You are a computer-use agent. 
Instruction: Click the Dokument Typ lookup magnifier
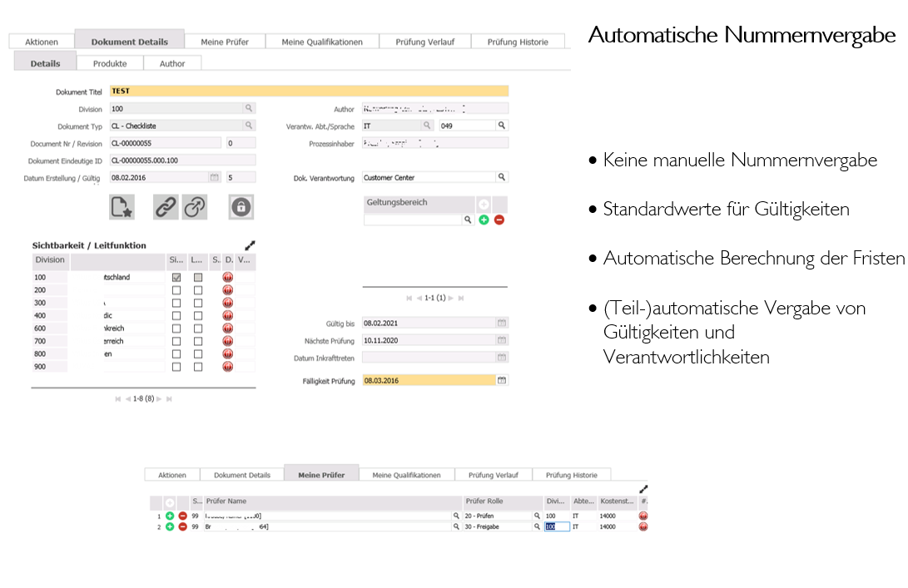pyautogui.click(x=249, y=126)
